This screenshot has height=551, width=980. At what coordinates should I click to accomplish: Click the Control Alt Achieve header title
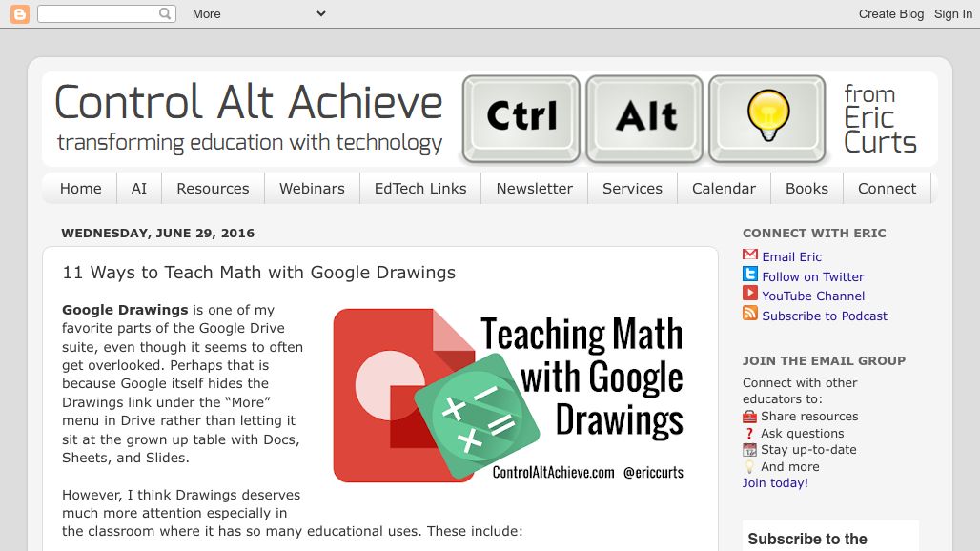pos(249,102)
